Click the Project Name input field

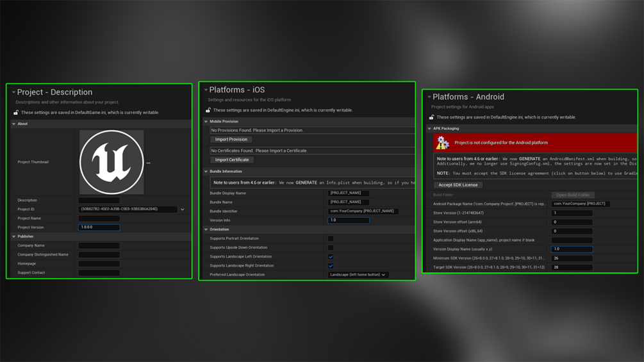[99, 218]
